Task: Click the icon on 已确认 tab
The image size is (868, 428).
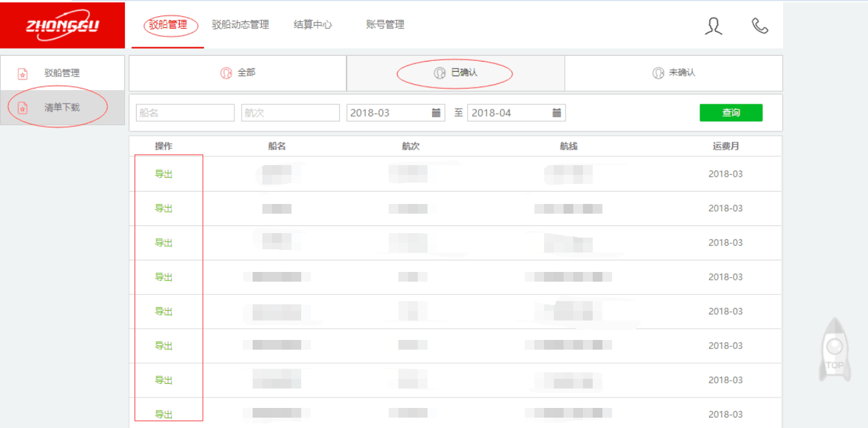Action: coord(440,73)
